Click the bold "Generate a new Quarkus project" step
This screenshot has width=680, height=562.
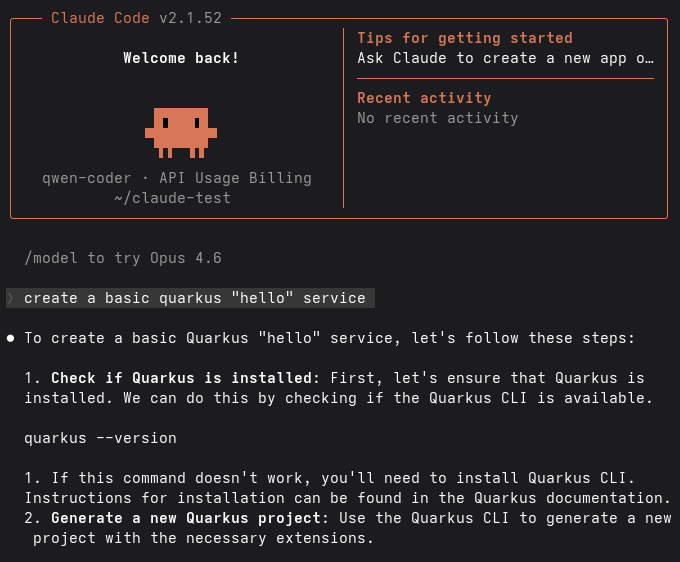pos(189,518)
